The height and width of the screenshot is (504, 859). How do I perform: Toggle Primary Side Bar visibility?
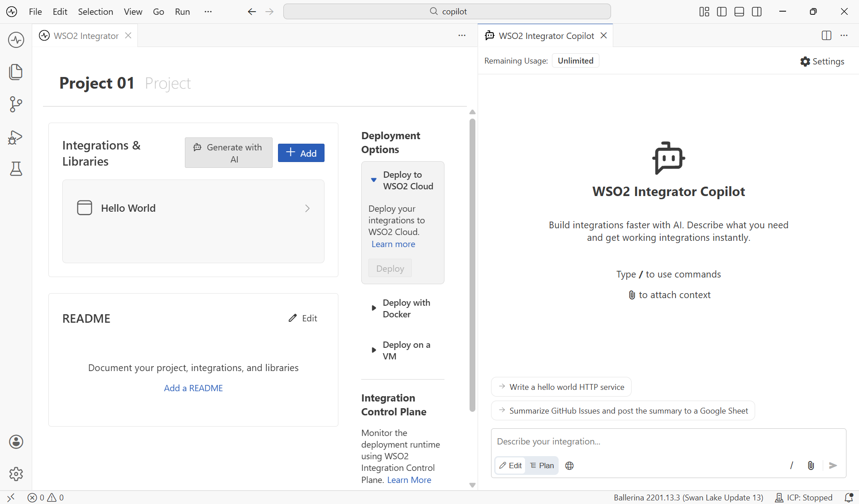point(722,12)
